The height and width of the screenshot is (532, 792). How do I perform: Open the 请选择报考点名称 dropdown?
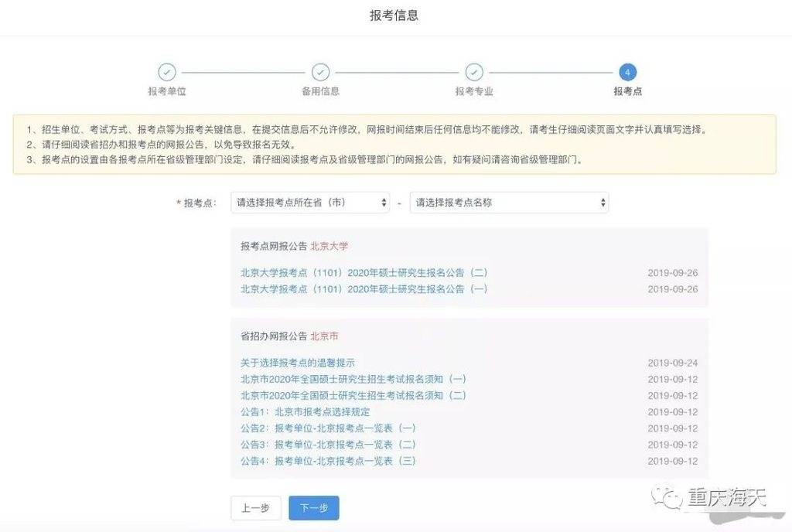click(509, 202)
